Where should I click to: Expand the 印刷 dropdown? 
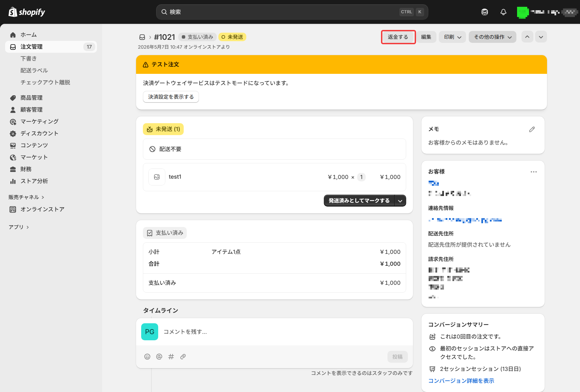(x=452, y=37)
